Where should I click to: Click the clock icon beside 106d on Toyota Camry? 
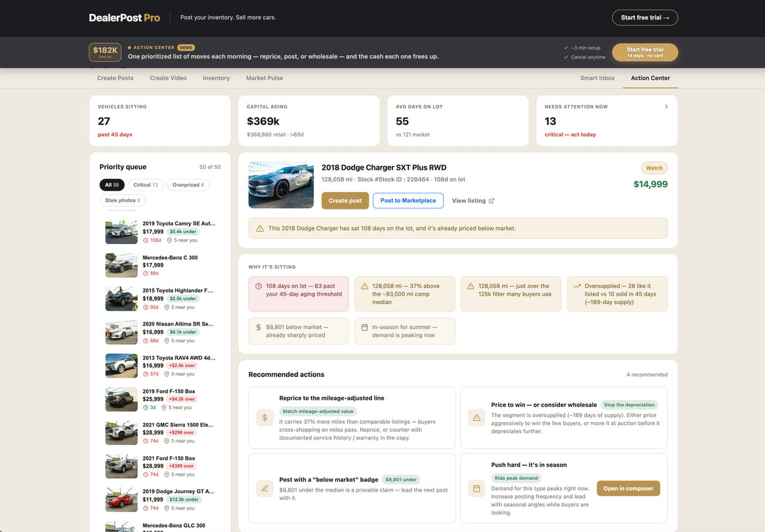pos(145,240)
